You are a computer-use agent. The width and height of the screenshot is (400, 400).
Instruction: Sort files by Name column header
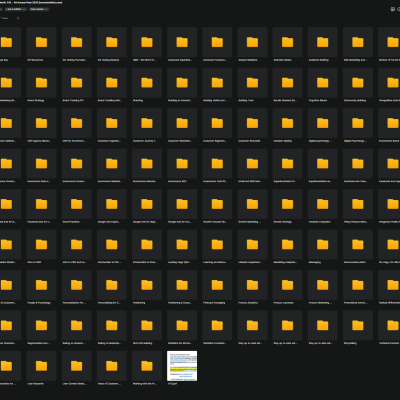(x=5, y=18)
